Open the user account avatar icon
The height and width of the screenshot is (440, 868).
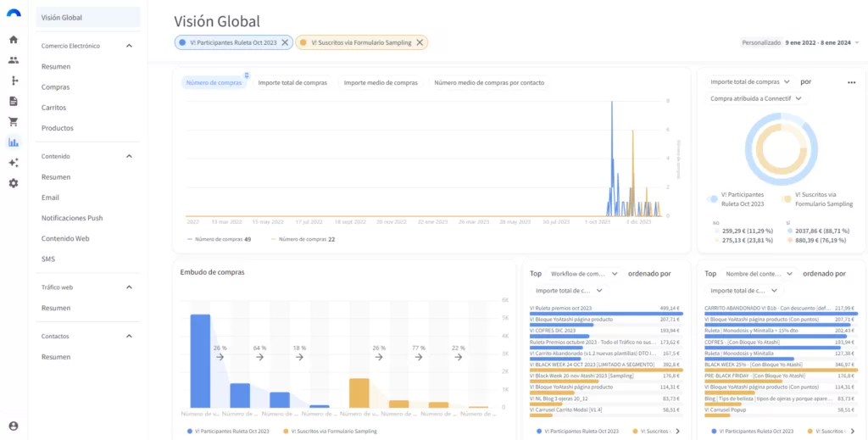pos(14,426)
